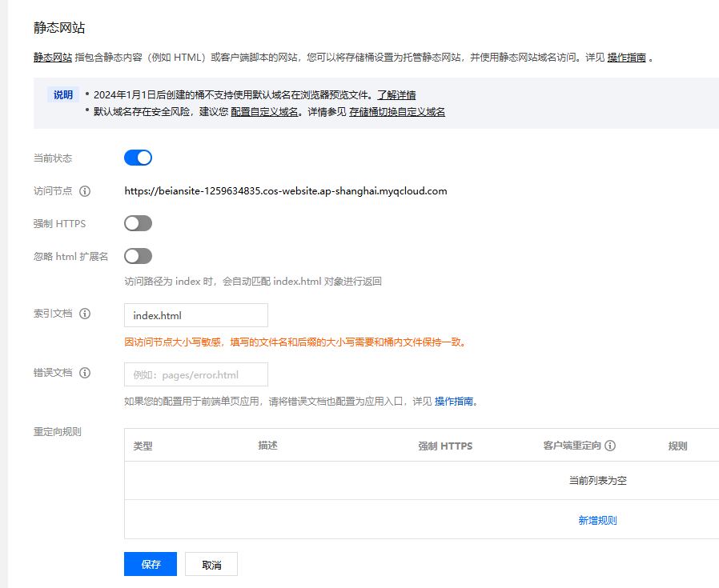Click info icon beside 错误文档 label
The width and height of the screenshot is (719, 588).
pyautogui.click(x=85, y=373)
